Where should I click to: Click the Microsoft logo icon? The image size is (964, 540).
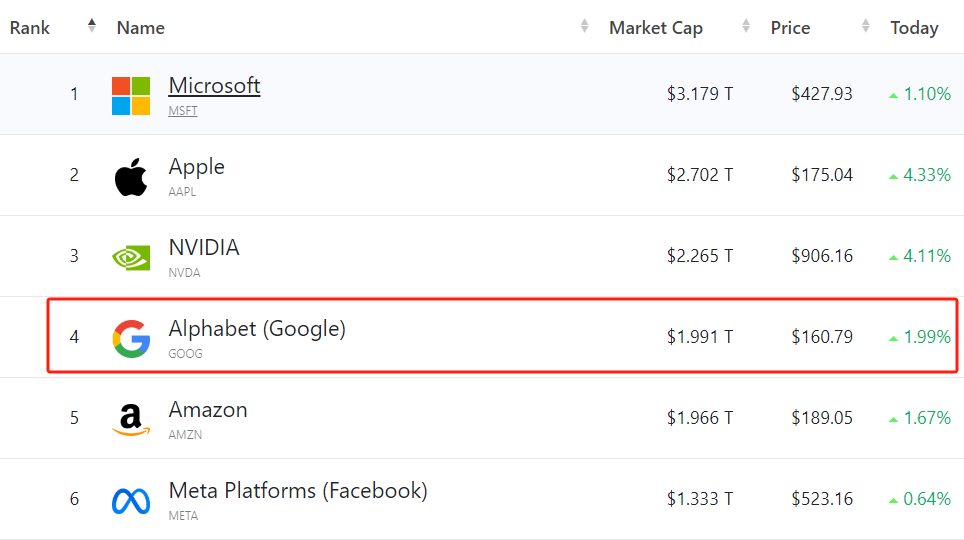click(x=131, y=95)
